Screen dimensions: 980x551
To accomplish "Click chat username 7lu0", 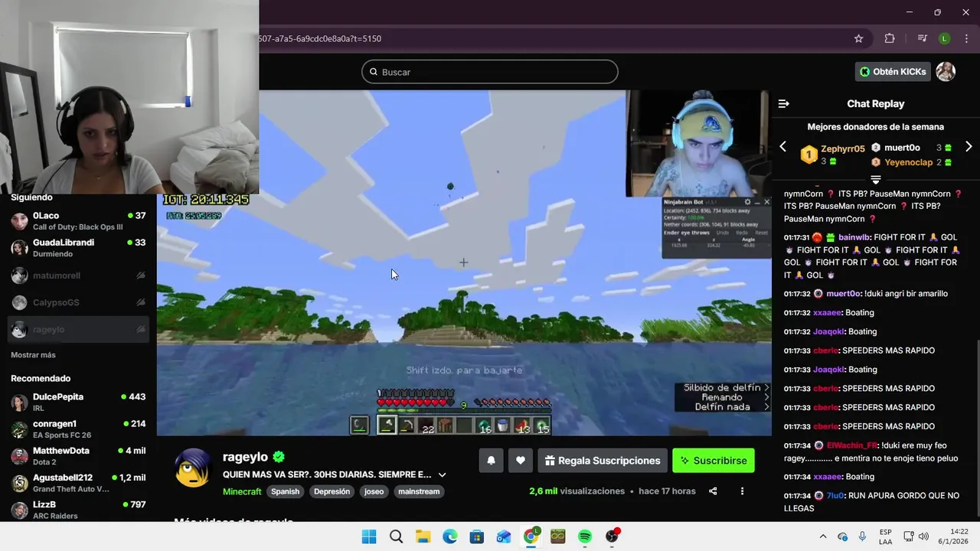I will click(x=835, y=495).
